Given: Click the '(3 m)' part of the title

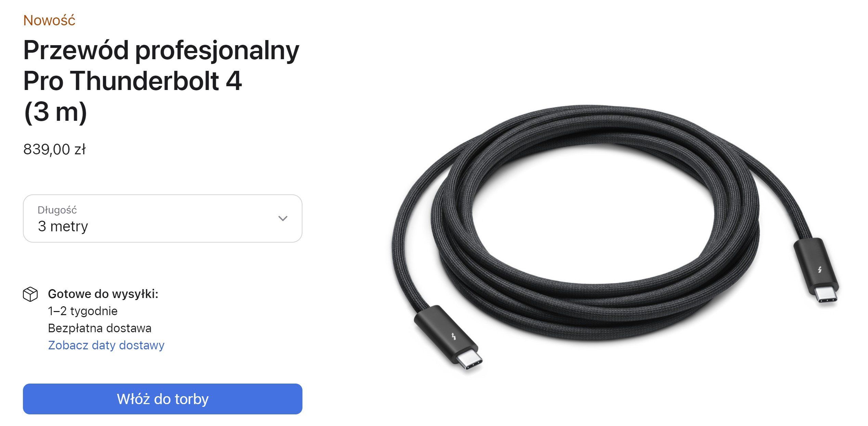Looking at the screenshot, I should (55, 112).
